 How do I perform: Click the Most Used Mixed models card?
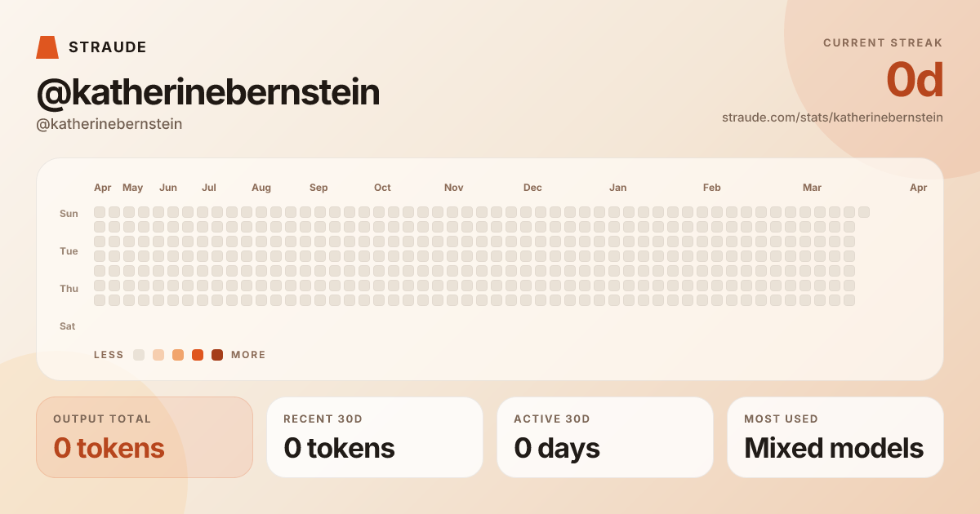pyautogui.click(x=835, y=437)
